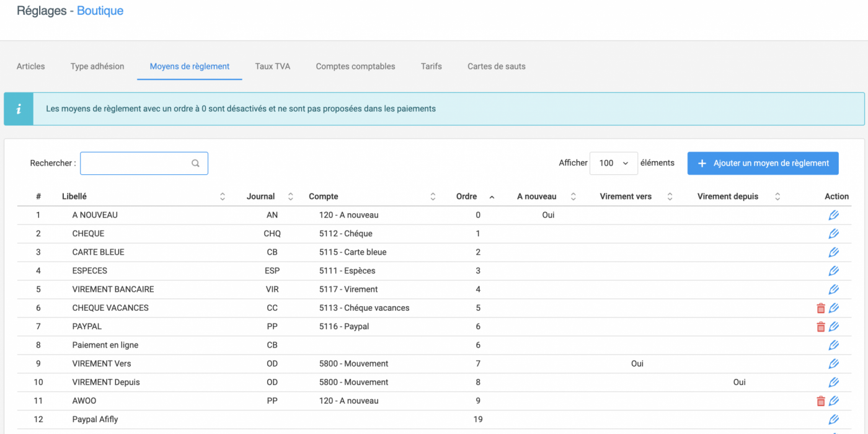
Task: Sort the table by A nouveau column
Action: [x=573, y=197]
